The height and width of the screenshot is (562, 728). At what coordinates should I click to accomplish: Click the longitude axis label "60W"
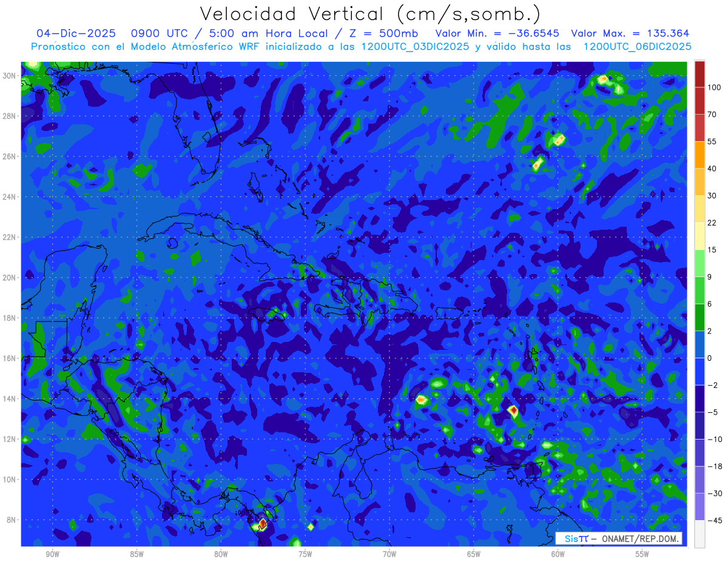[558, 554]
